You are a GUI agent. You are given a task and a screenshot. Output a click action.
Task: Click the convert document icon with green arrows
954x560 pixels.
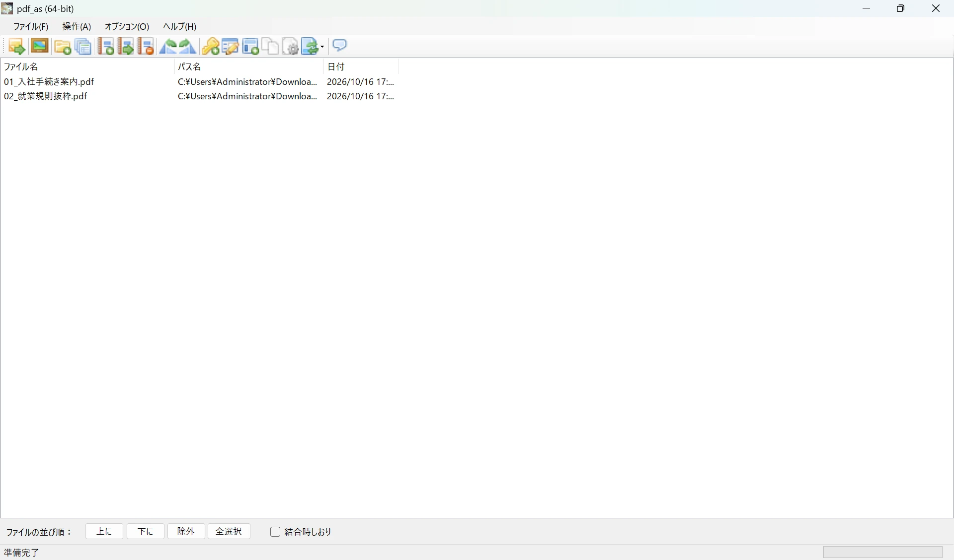(311, 47)
